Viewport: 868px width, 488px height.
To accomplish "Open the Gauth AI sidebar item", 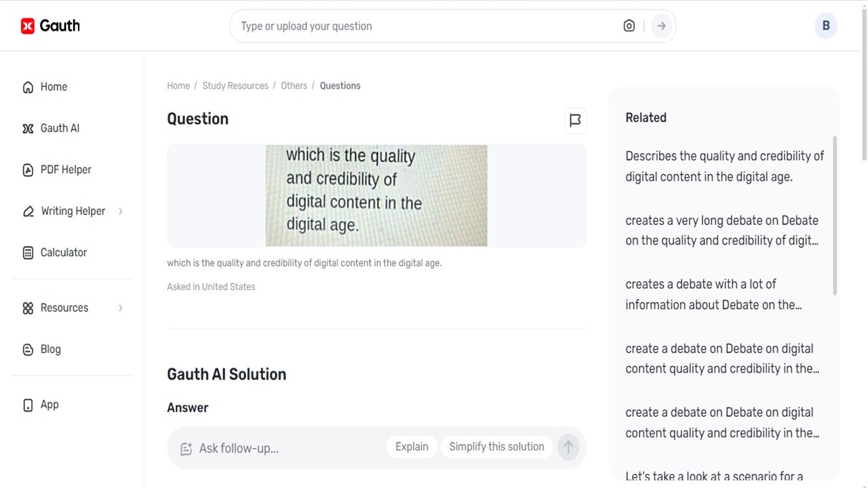I will [60, 128].
